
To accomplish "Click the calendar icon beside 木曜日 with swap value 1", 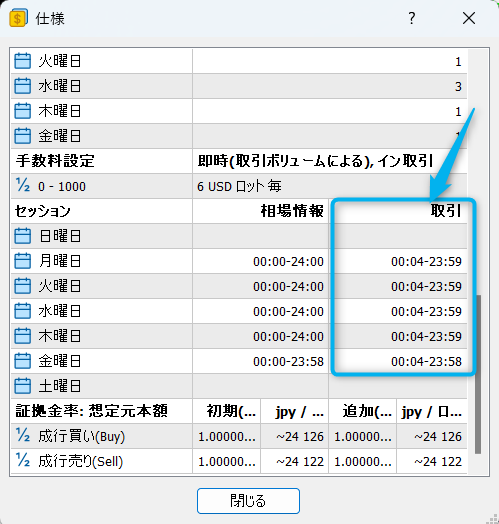I will point(22,111).
